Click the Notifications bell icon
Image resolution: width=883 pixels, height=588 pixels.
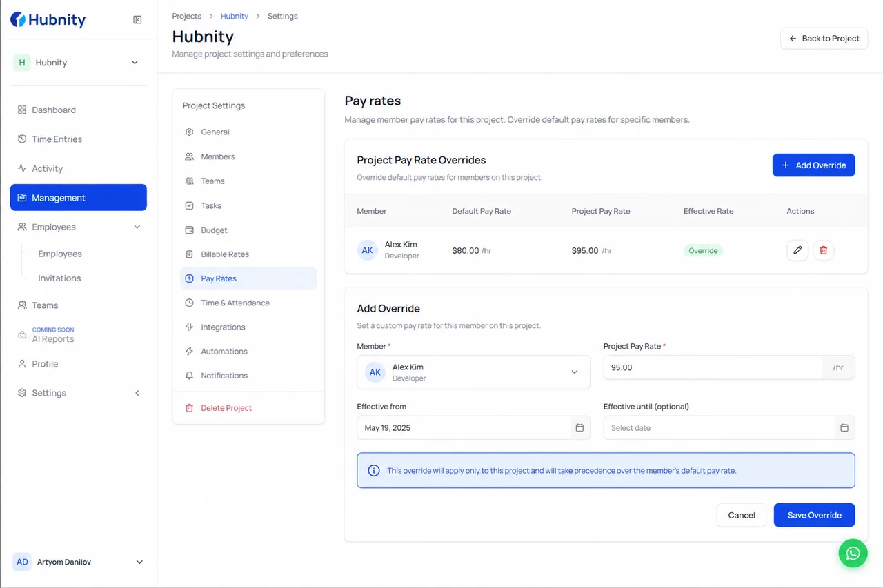coord(189,376)
